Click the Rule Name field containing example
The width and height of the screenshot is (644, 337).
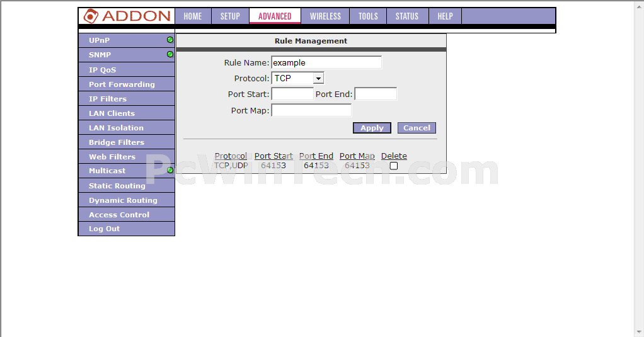click(326, 62)
